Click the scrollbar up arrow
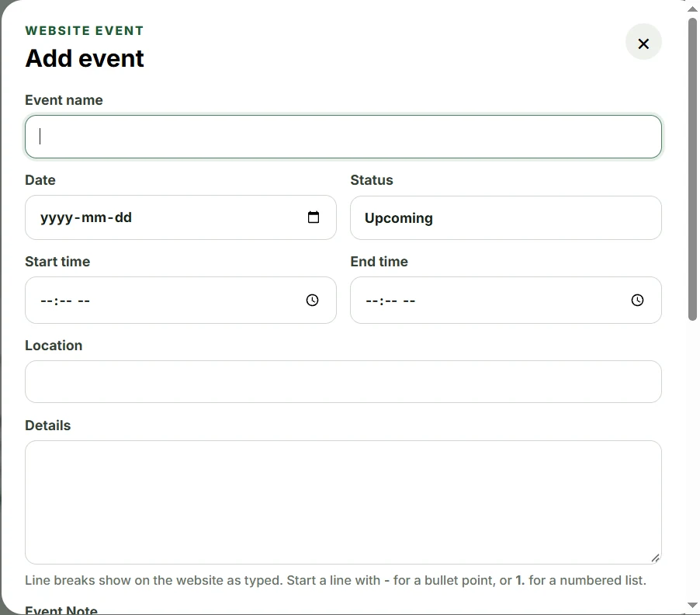The width and height of the screenshot is (700, 615). (692, 9)
